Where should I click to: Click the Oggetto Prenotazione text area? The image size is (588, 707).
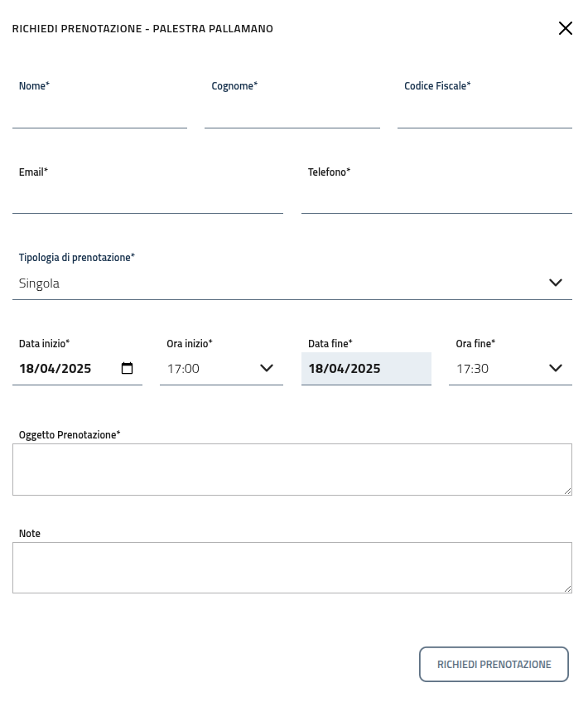pos(292,469)
